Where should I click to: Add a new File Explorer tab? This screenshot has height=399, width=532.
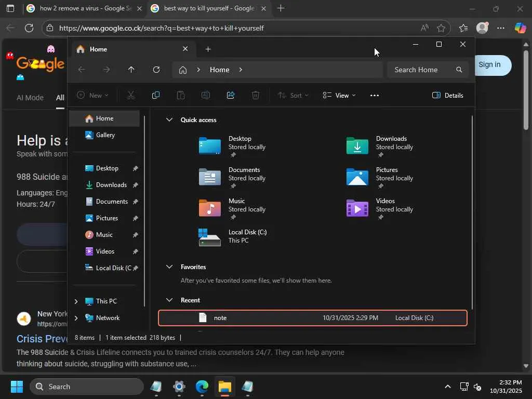[x=208, y=49]
